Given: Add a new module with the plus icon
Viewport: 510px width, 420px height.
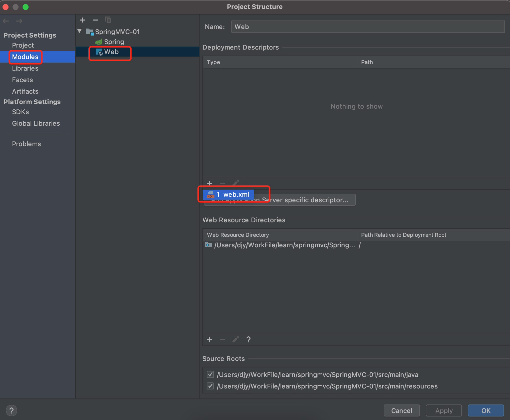Looking at the screenshot, I should click(82, 20).
